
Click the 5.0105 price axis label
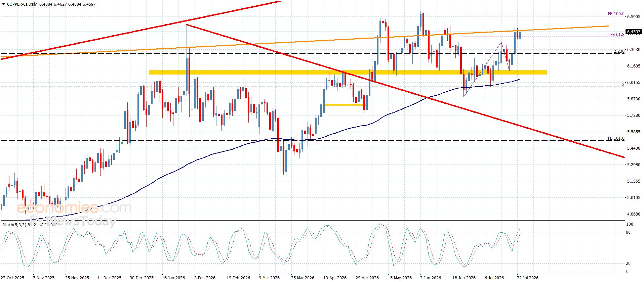coord(634,198)
